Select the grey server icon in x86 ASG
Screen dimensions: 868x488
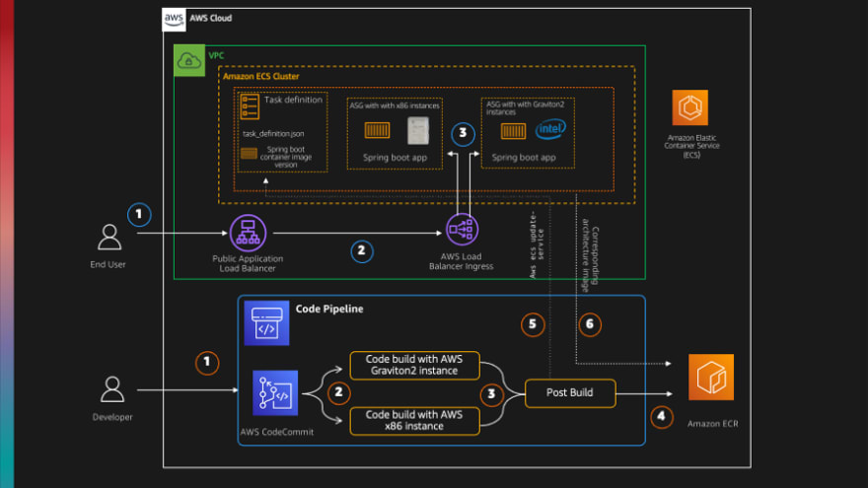tap(418, 130)
